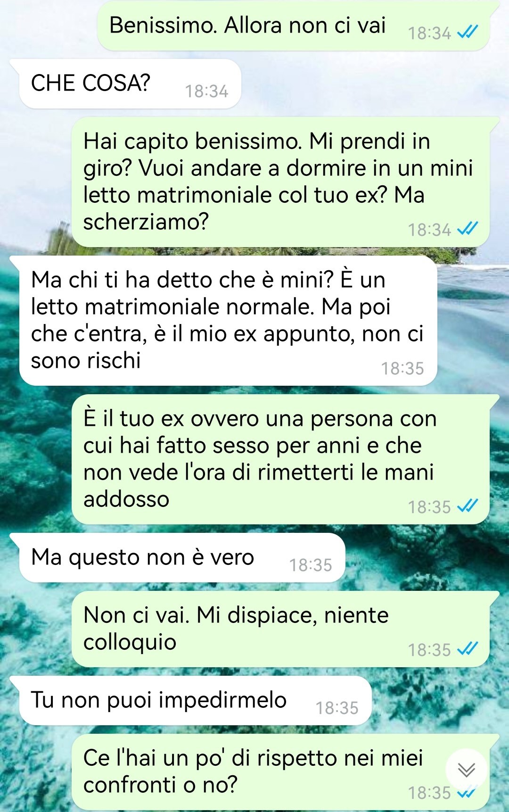Tap the 'È il tuo ex ovvero una persona' message
This screenshot has height=812, width=509.
click(x=280, y=459)
